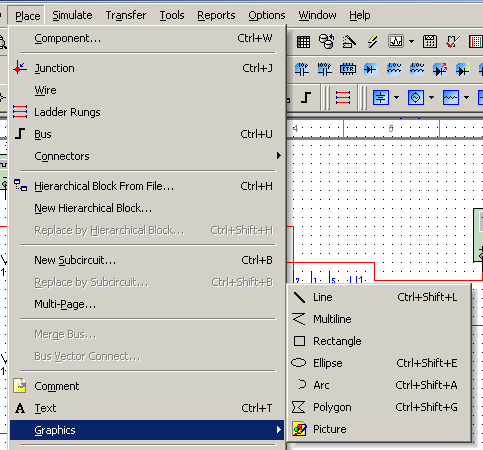Click the yellow lightning bolt Run icon
The height and width of the screenshot is (450, 483).
point(373,42)
